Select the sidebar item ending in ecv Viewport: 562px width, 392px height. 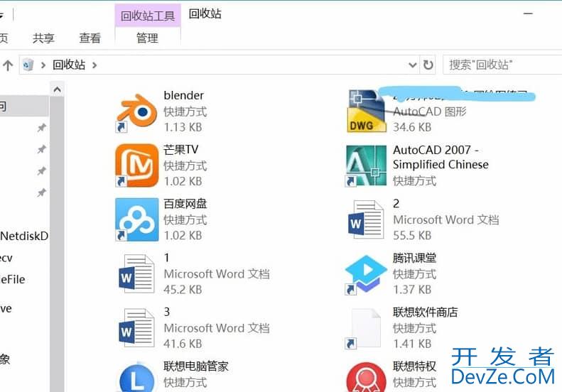click(6, 258)
